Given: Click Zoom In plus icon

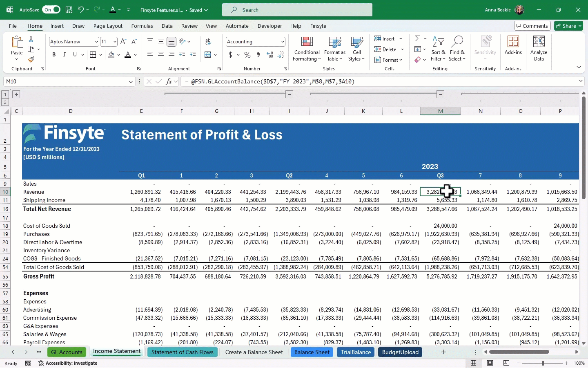Looking at the screenshot, I should tap(566, 363).
